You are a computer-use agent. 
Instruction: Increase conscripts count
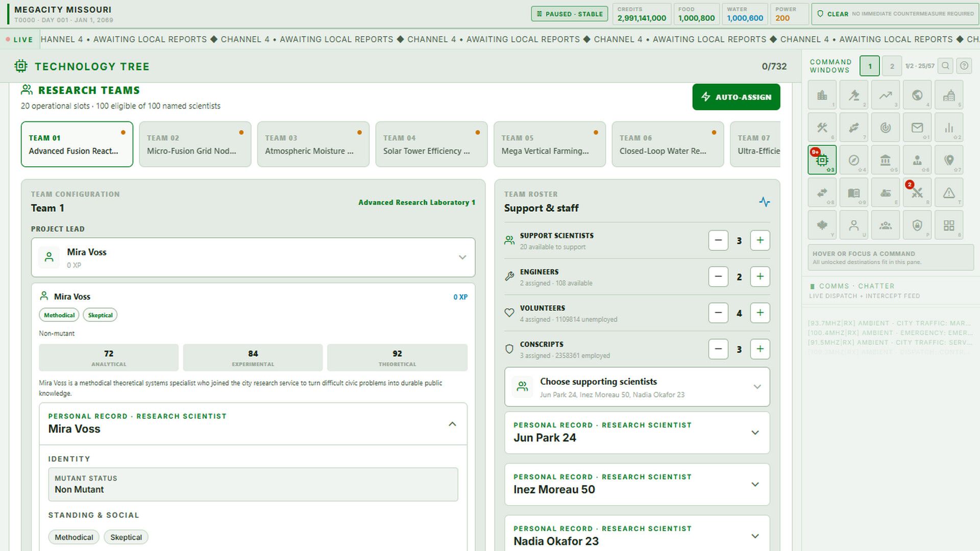point(760,349)
